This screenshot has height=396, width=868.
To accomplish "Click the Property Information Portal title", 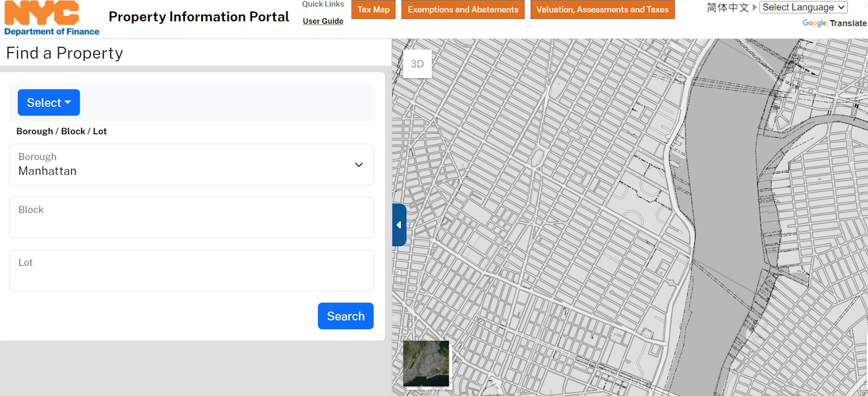I will pyautogui.click(x=199, y=17).
